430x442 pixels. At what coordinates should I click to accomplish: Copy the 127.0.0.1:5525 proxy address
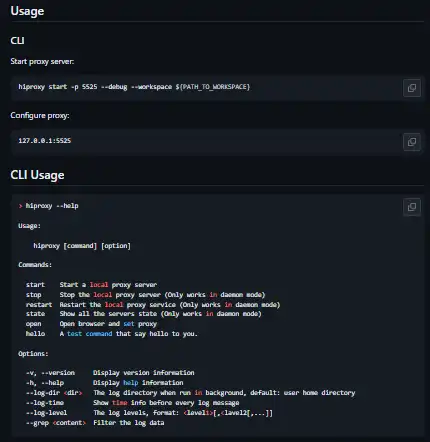(412, 142)
